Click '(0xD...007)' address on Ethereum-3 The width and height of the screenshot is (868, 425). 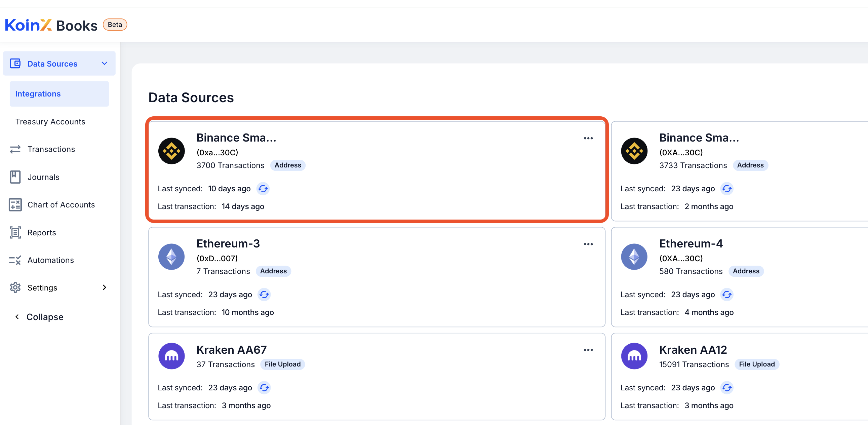pos(218,258)
